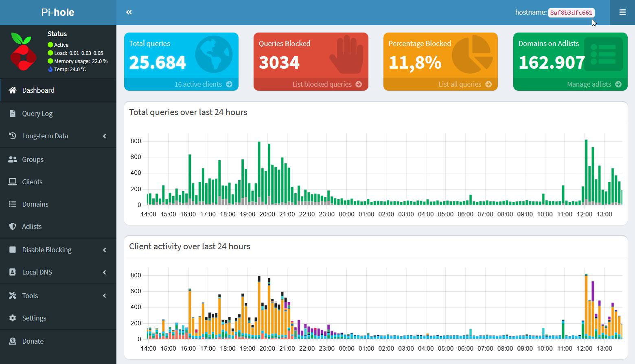This screenshot has width=635, height=364.
Task: Click arrow icon beside List all queries
Action: point(488,84)
